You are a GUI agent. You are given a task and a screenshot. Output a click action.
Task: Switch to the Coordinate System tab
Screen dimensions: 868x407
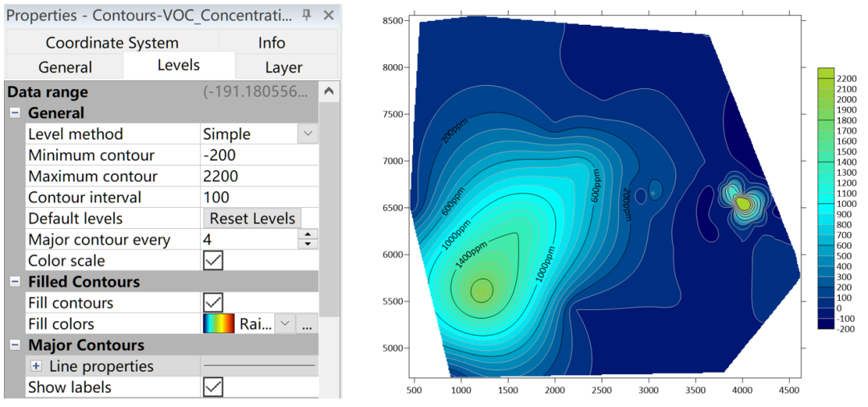(112, 43)
